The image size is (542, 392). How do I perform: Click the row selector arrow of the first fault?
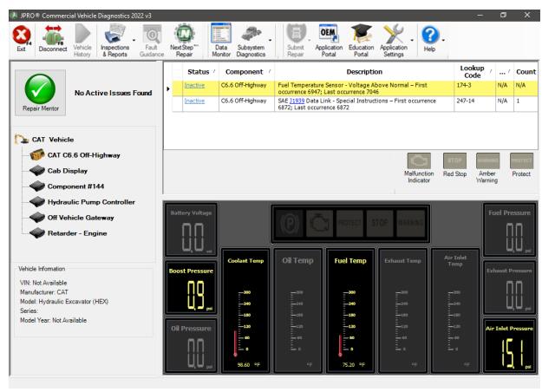(168, 88)
